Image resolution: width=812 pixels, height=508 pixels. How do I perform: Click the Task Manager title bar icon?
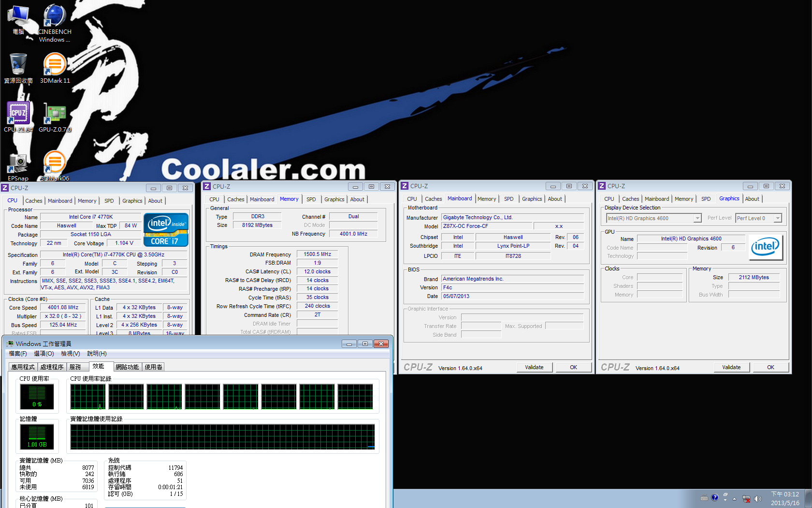tap(10, 344)
